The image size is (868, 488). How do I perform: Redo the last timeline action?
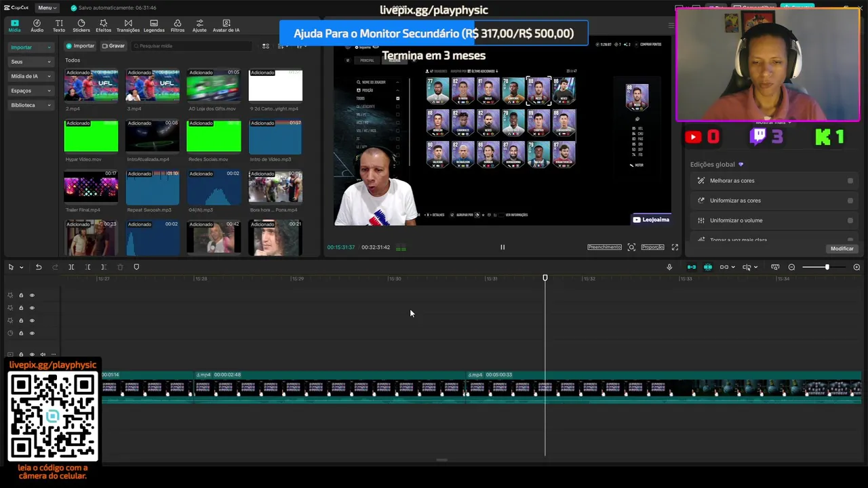55,267
